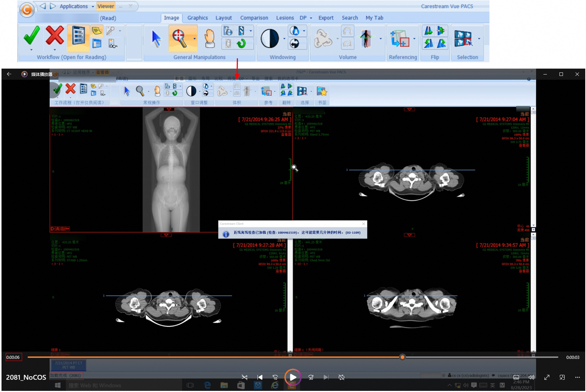Click the invert icon below the Windowing droplet preset
586x392 pixels.
[295, 44]
